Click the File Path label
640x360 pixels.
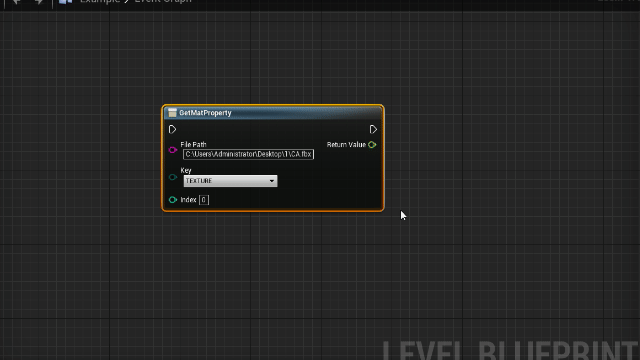[193, 144]
